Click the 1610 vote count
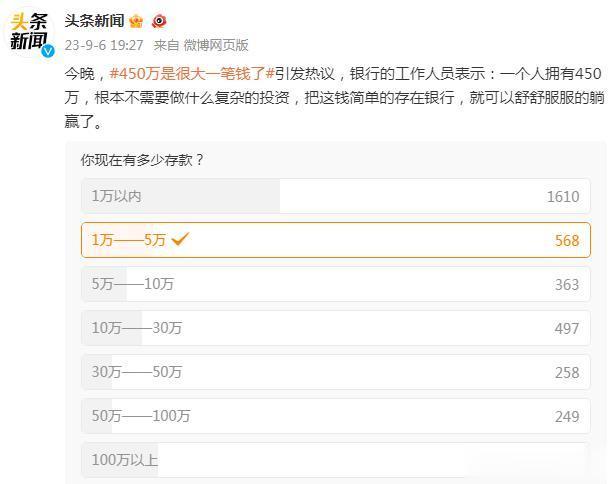This screenshot has width=609, height=484. [563, 197]
